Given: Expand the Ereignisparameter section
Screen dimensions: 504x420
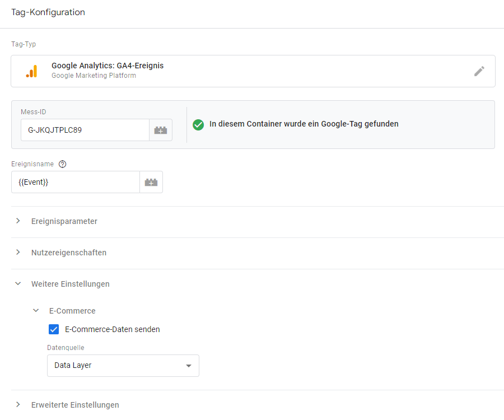Looking at the screenshot, I should 18,221.
